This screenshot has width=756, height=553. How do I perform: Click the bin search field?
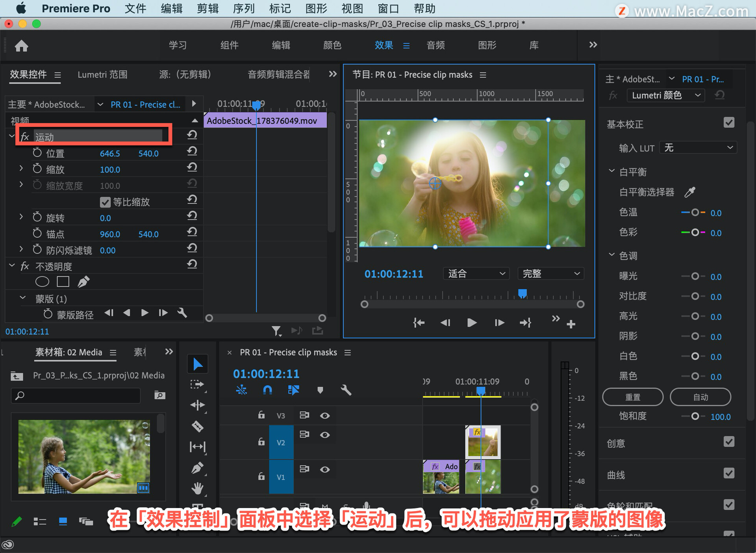76,395
